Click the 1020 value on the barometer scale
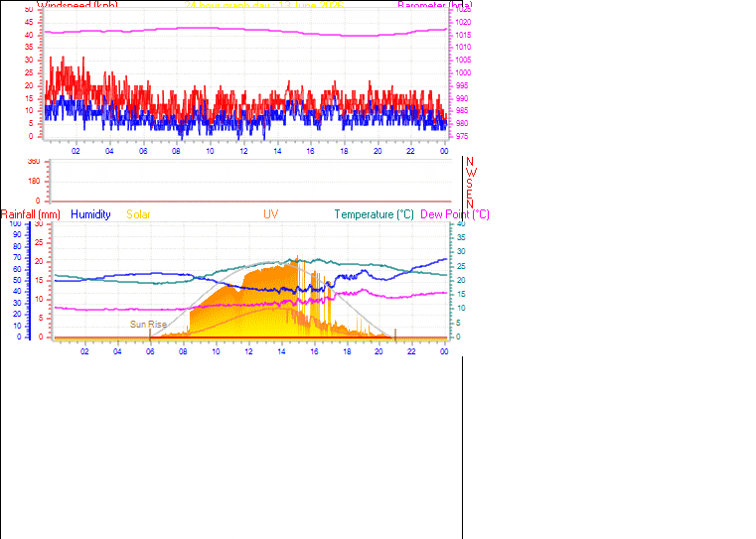This screenshot has height=539, width=756. [463, 22]
